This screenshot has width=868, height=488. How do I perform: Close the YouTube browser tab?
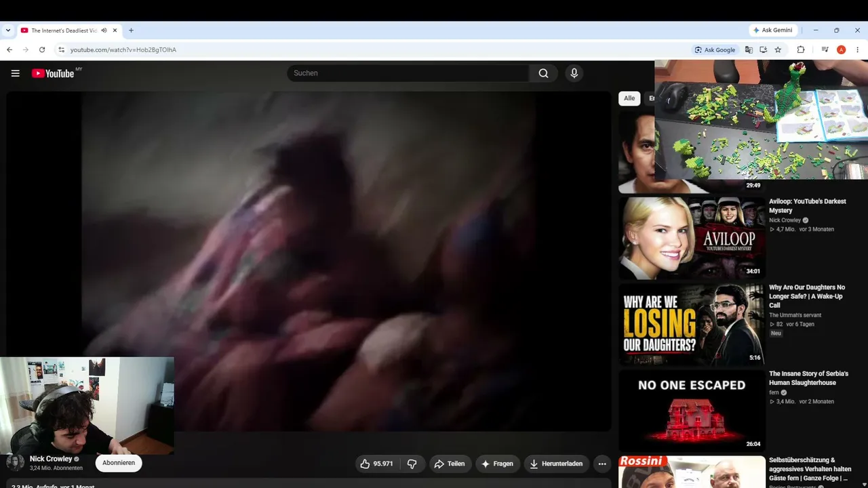115,30
